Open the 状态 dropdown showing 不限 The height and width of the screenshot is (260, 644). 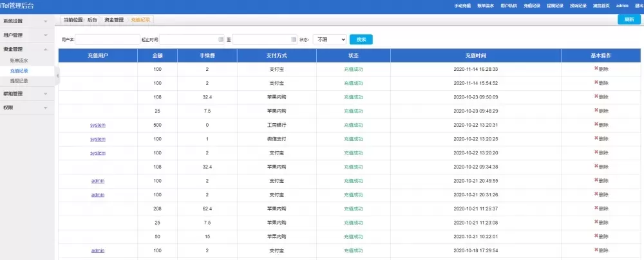[330, 39]
